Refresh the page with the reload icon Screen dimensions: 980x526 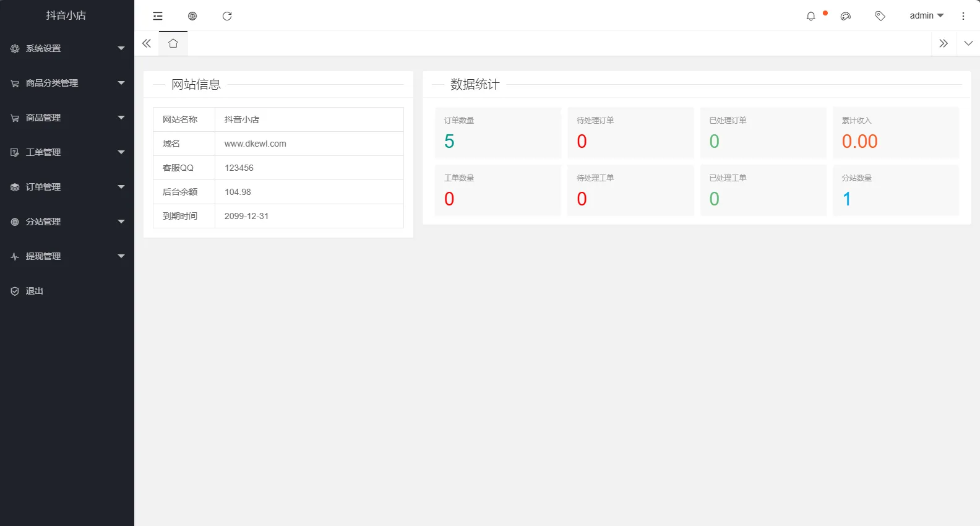pyautogui.click(x=227, y=16)
